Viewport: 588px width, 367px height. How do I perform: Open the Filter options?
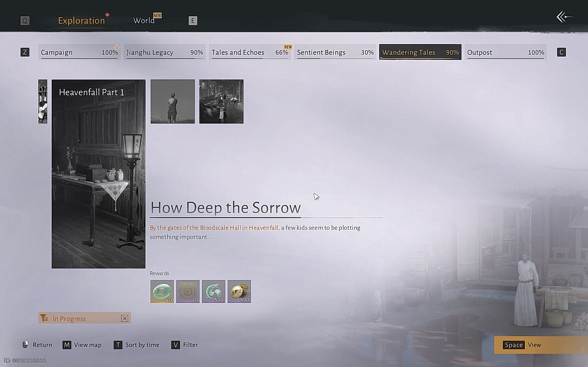click(x=185, y=345)
